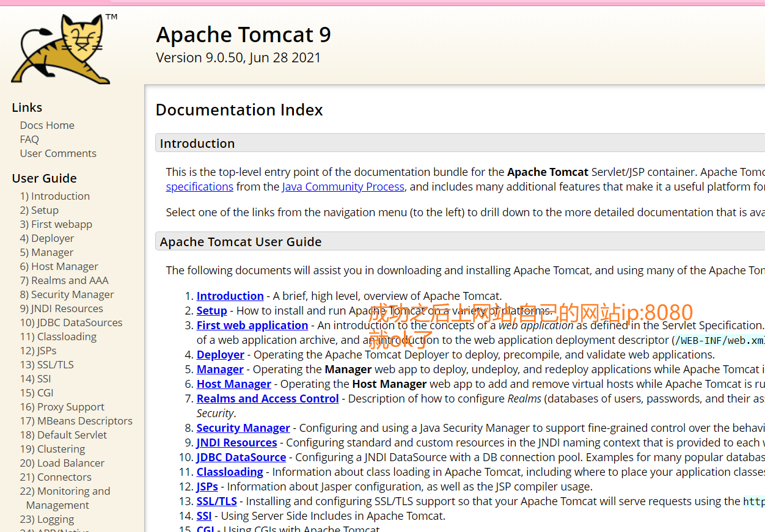Open '15) CGI' sidebar link
The width and height of the screenshot is (765, 532).
click(x=37, y=393)
